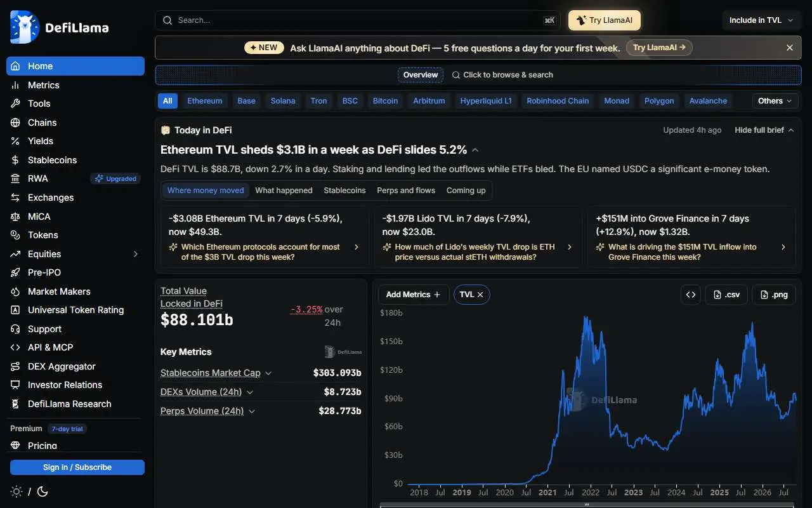
Task: Click the Yields percent icon in sidebar
Action: pyautogui.click(x=15, y=141)
